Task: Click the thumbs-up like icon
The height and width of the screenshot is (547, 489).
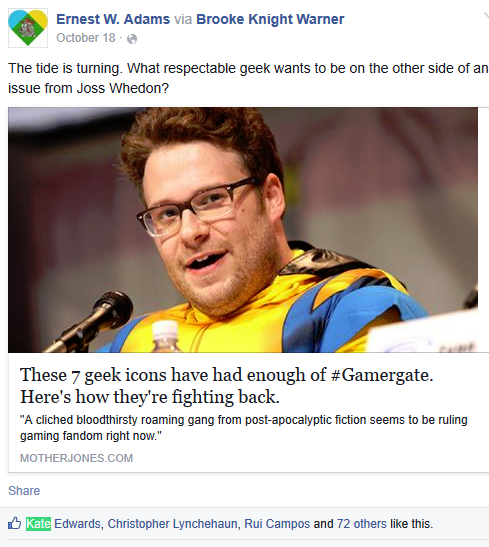Action: point(14,524)
